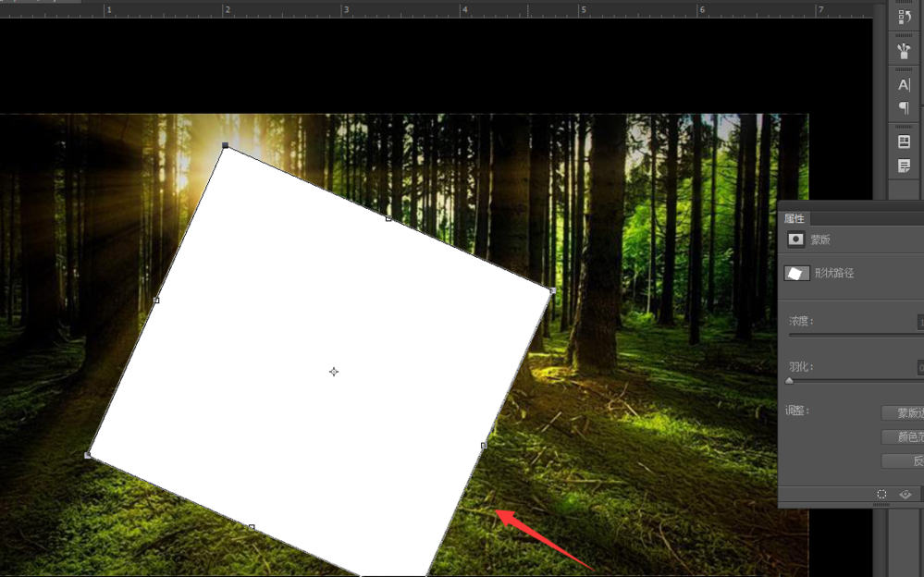Click the top corner transform handle
The height and width of the screenshot is (577, 924).
[225, 145]
